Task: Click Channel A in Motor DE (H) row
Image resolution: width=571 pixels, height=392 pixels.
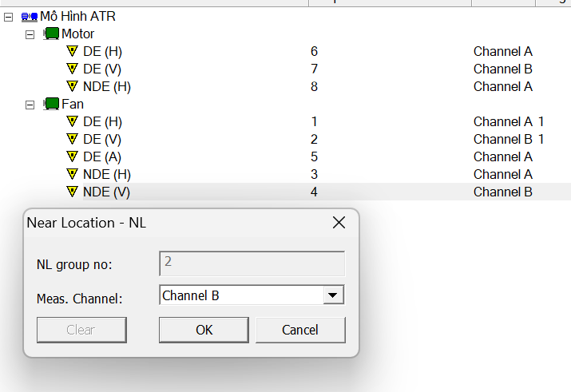Action: [503, 51]
